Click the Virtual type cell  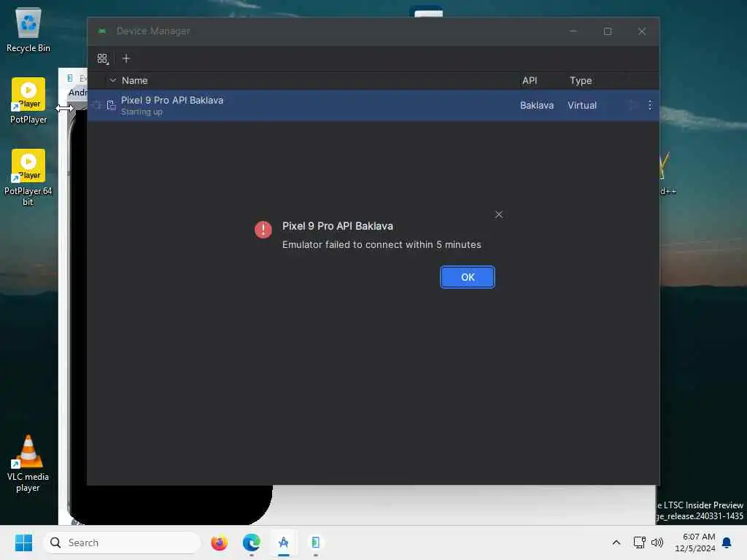tap(581, 105)
